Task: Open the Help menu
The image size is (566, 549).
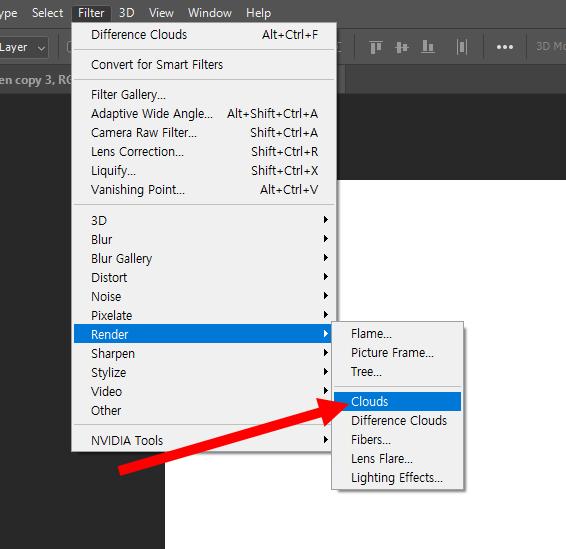Action: [258, 13]
